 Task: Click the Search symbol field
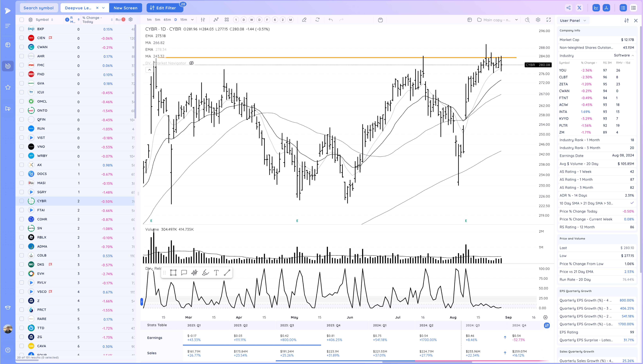point(39,8)
